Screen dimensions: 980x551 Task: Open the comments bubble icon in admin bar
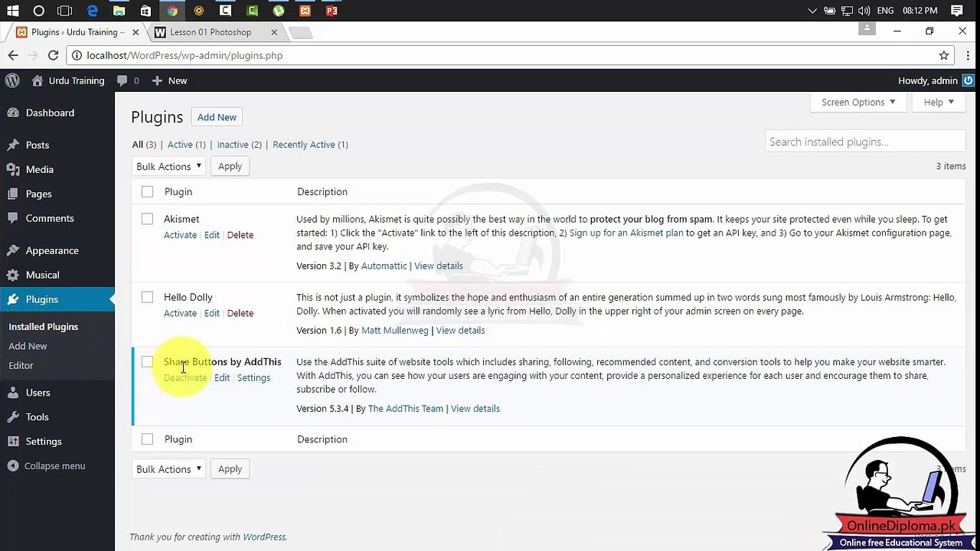[122, 80]
